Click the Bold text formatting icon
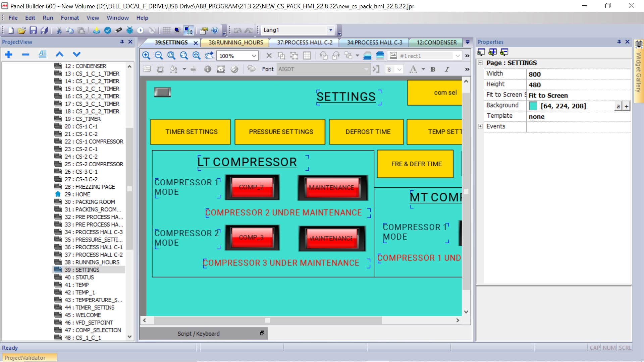The image size is (644, 362). tap(433, 69)
